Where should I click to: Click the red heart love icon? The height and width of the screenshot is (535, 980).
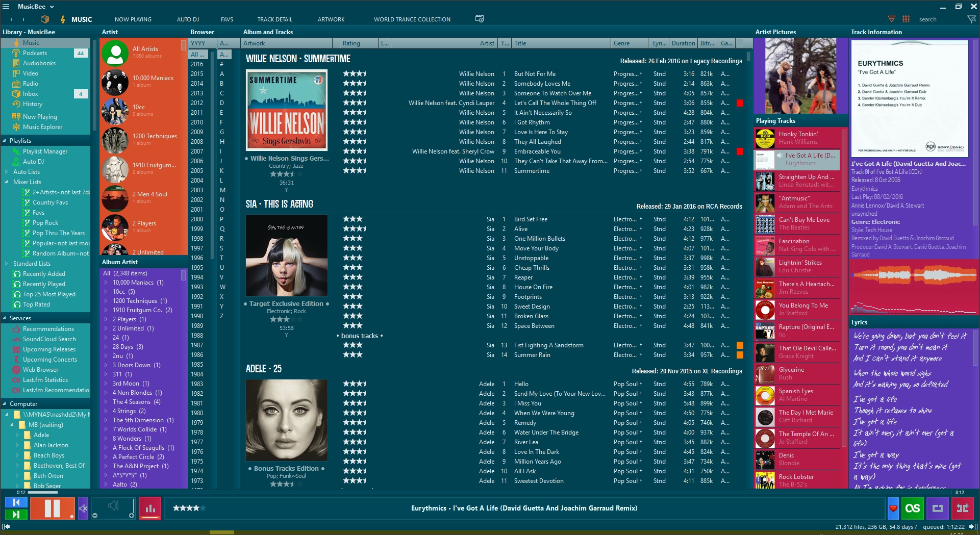tap(893, 508)
